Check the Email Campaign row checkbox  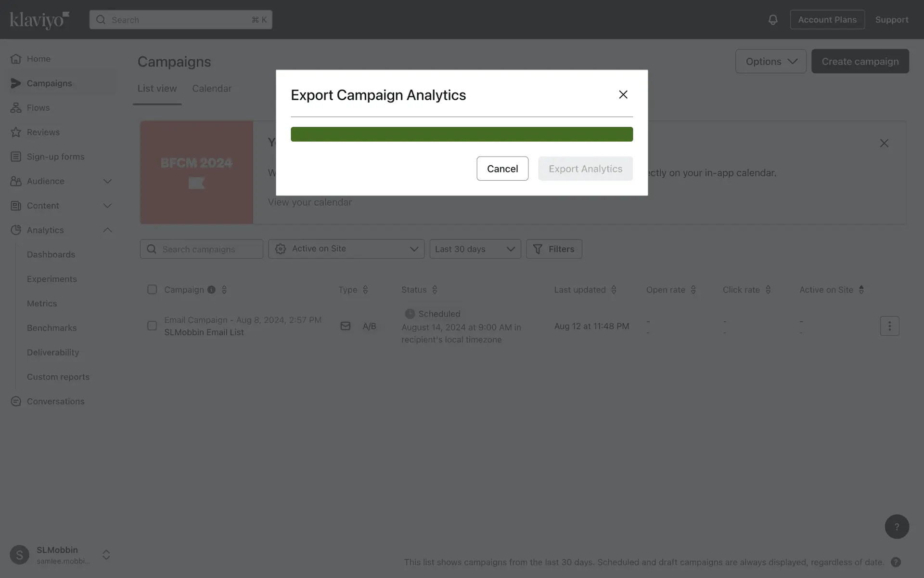point(152,326)
